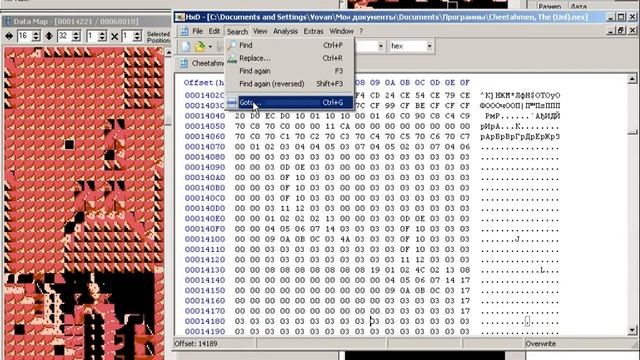
Task: Choose Goto... in the Search menu
Action: click(x=289, y=102)
